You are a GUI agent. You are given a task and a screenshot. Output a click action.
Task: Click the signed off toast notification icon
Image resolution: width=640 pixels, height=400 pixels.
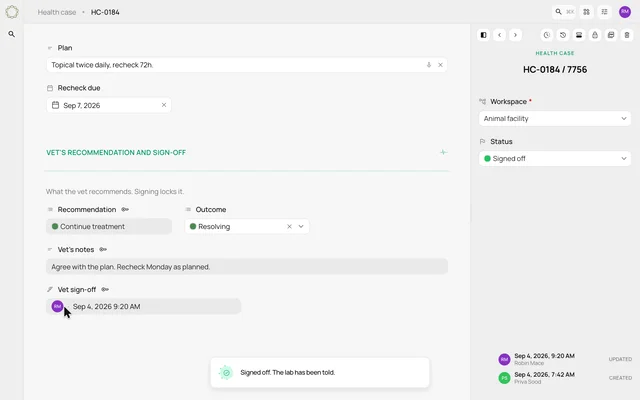pos(226,373)
